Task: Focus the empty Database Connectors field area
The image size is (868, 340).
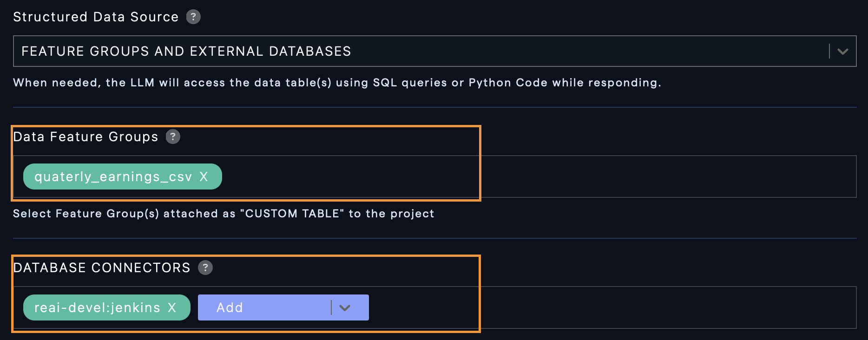Action: (x=604, y=307)
